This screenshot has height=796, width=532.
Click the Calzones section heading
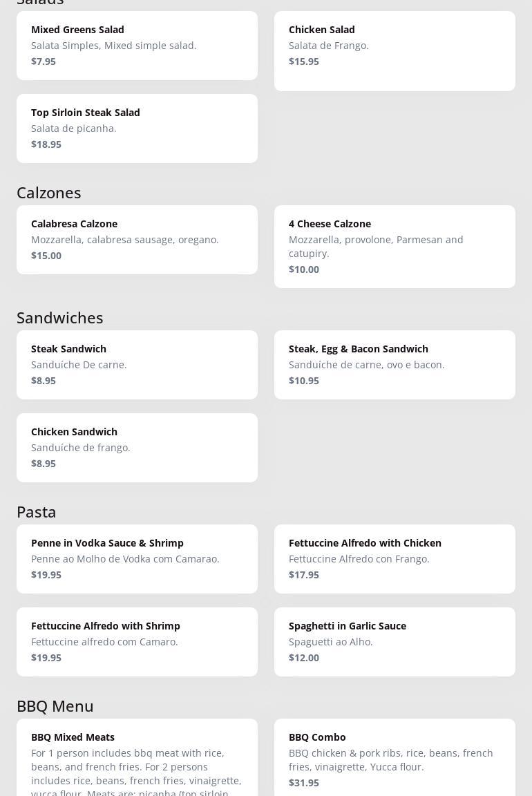pyautogui.click(x=49, y=193)
